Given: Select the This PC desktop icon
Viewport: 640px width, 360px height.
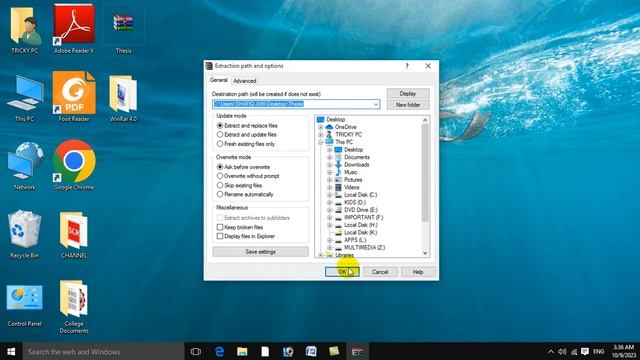Looking at the screenshot, I should (24, 98).
